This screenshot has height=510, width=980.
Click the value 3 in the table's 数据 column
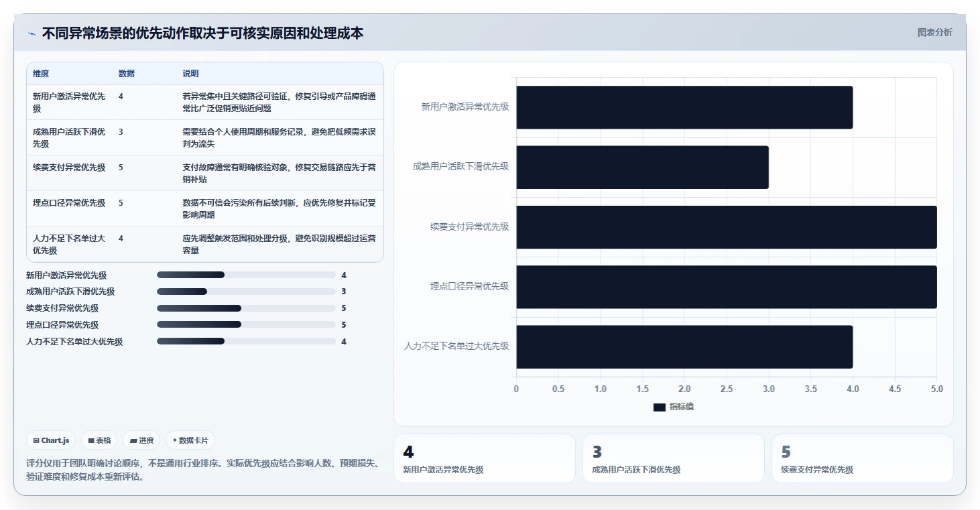[x=121, y=132]
